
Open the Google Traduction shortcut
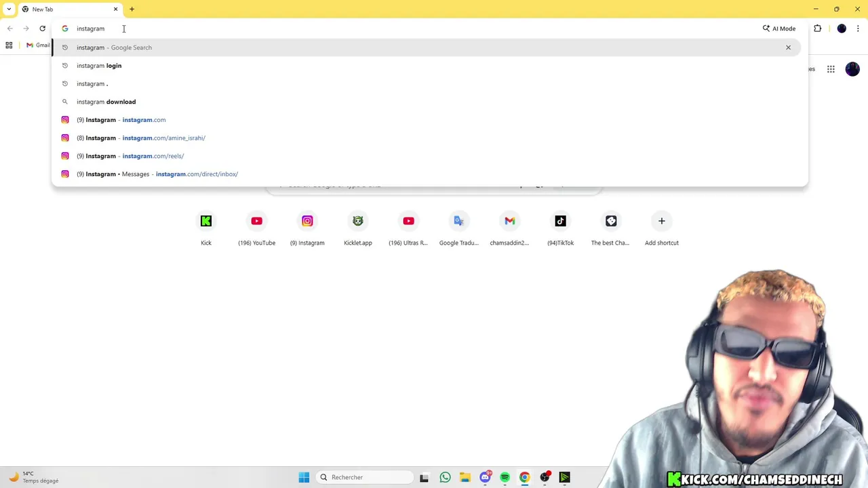pos(459,229)
